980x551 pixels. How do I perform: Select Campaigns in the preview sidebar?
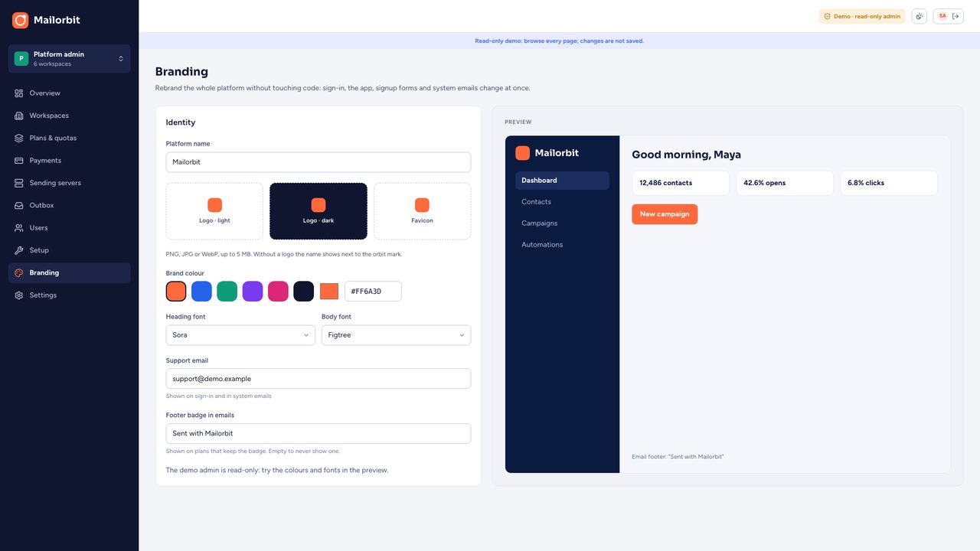click(x=562, y=223)
